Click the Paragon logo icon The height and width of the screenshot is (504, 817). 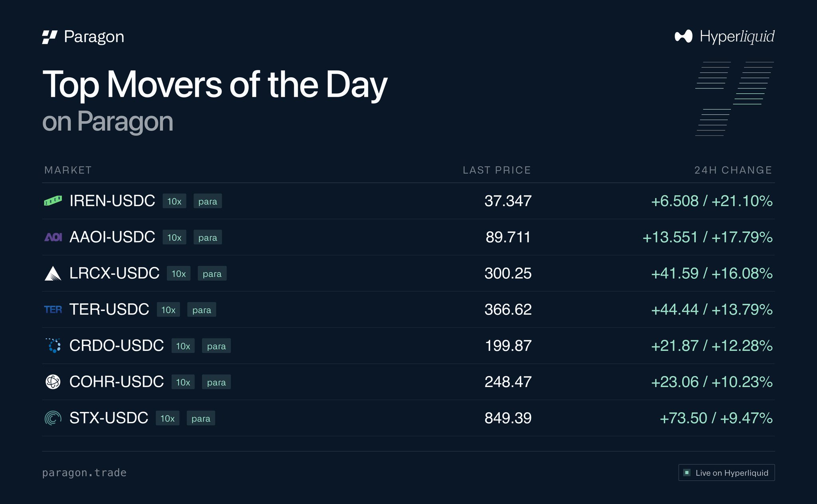50,37
